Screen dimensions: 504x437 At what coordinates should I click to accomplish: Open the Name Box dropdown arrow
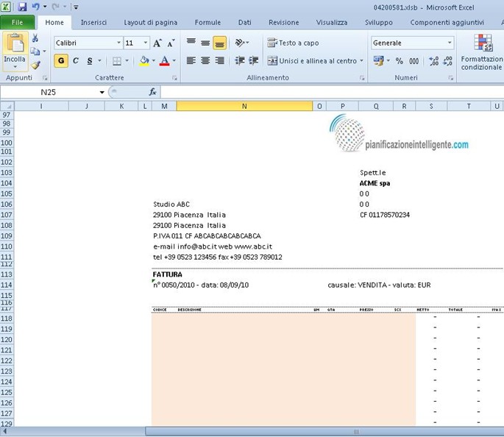pos(102,92)
